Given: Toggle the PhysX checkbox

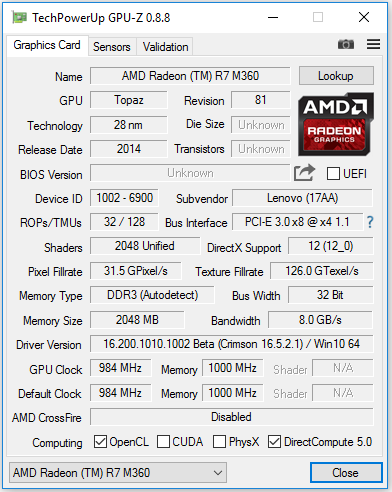Looking at the screenshot, I should [x=219, y=441].
